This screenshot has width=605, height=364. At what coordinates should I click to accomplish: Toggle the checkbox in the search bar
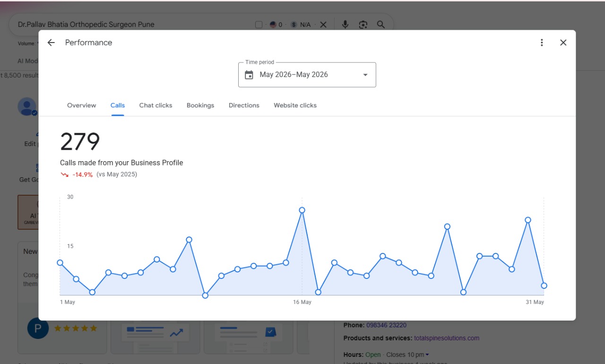click(259, 25)
